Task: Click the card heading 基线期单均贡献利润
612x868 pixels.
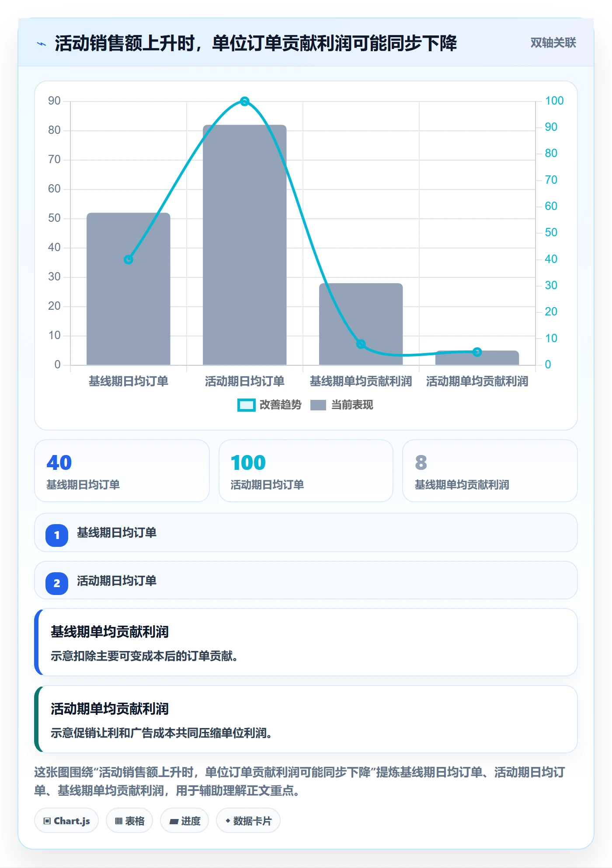Action: (x=110, y=632)
